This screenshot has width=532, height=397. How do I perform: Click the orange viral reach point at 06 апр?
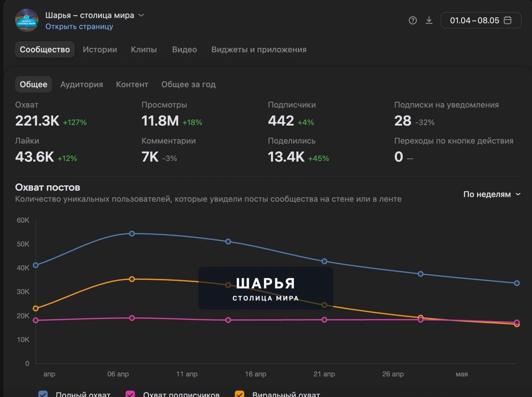tap(132, 279)
